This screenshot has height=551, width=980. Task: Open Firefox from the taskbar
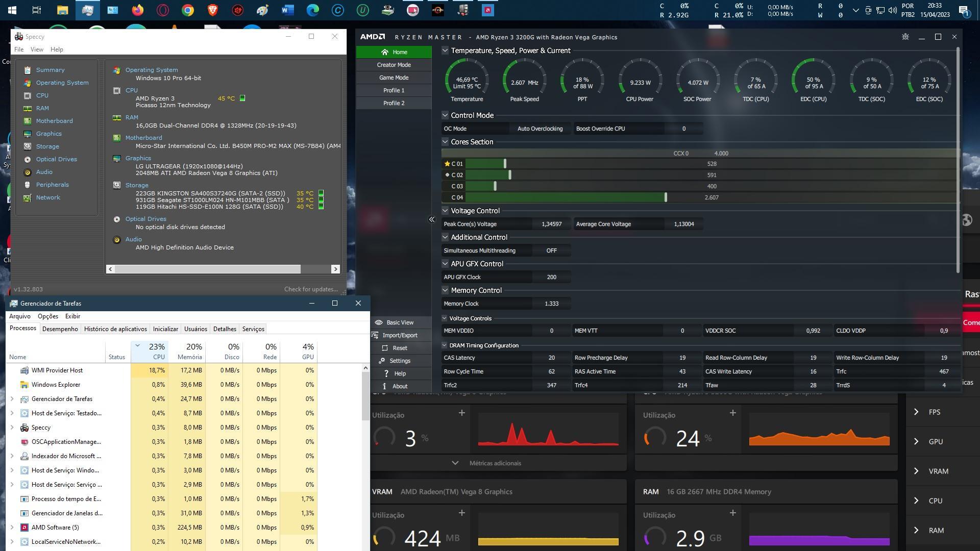[x=137, y=10]
